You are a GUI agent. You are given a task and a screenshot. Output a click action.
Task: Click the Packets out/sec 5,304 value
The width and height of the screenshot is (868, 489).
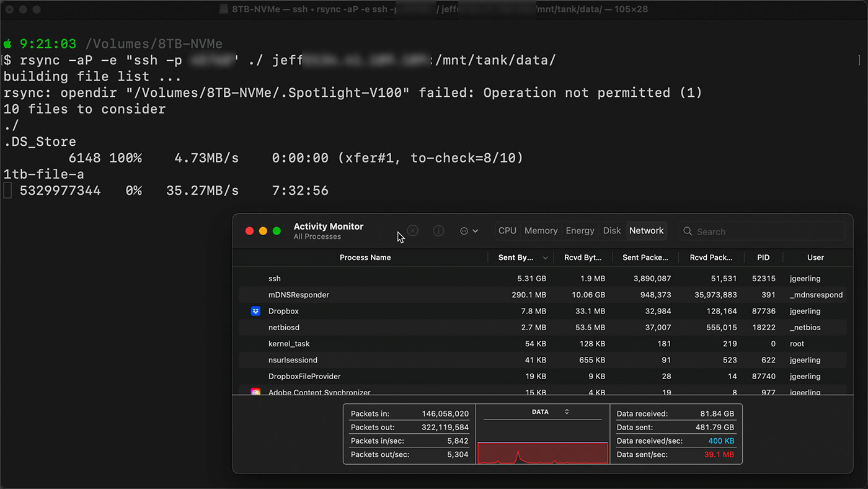coord(458,454)
